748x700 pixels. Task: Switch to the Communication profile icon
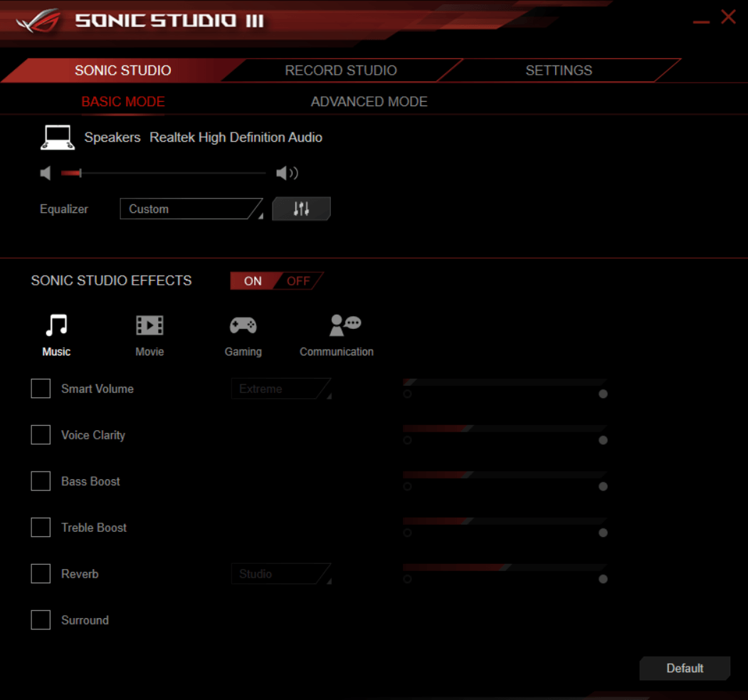pyautogui.click(x=344, y=326)
